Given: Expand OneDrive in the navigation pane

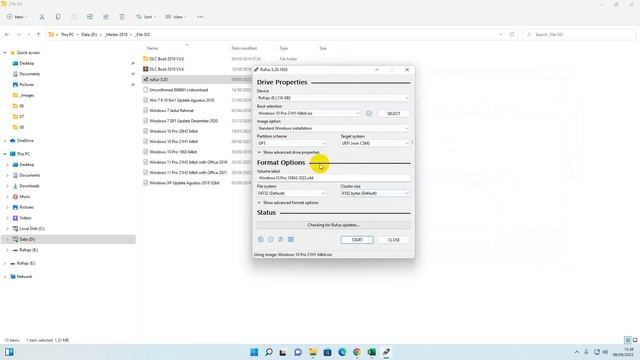Looking at the screenshot, I should pyautogui.click(x=5, y=141).
